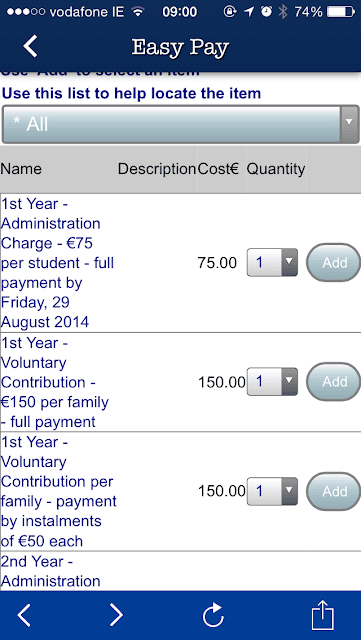Open the '* All' item filter dropdown
Screen dimensions: 361x640
(x=180, y=124)
